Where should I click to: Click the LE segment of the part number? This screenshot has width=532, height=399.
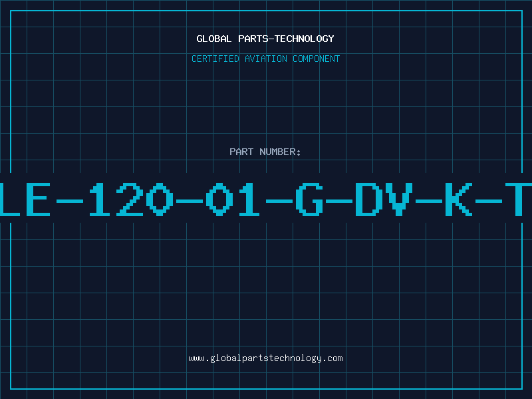(x=25, y=199)
